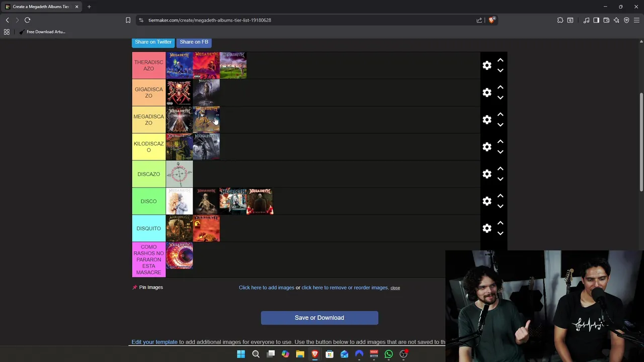Reload the current page
The width and height of the screenshot is (644, 362).
(27, 20)
